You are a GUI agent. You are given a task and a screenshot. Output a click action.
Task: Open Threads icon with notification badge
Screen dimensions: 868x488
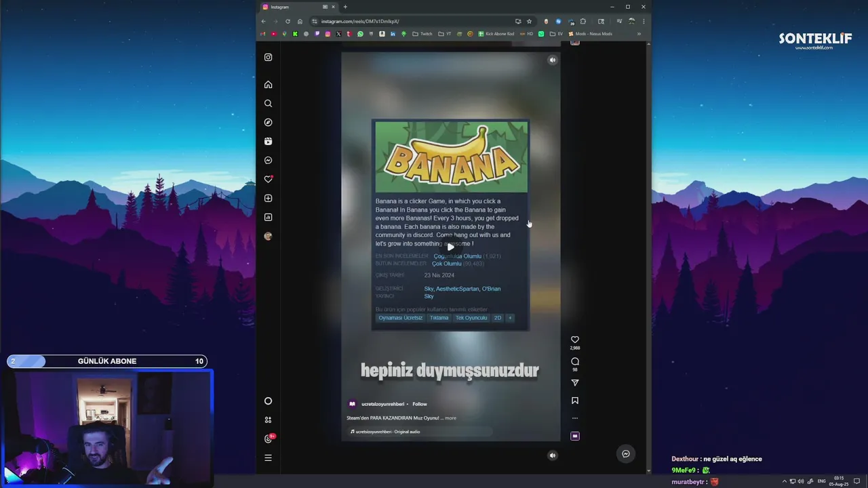(x=269, y=439)
